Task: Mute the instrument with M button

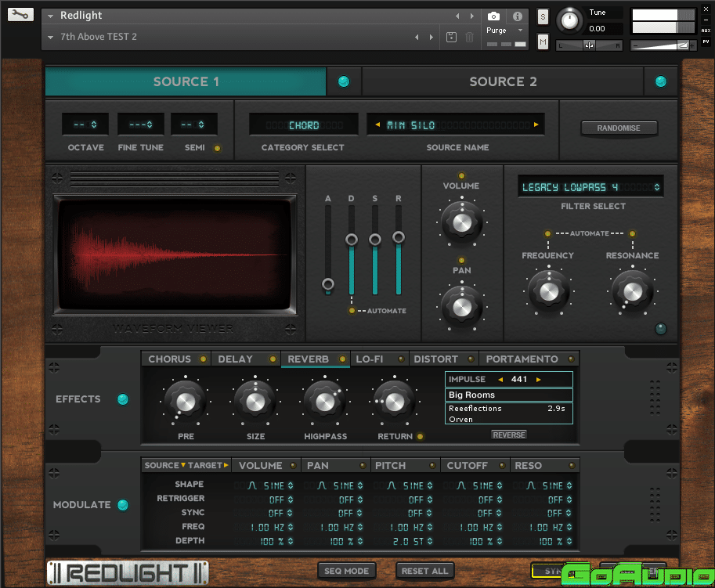Action: [543, 41]
